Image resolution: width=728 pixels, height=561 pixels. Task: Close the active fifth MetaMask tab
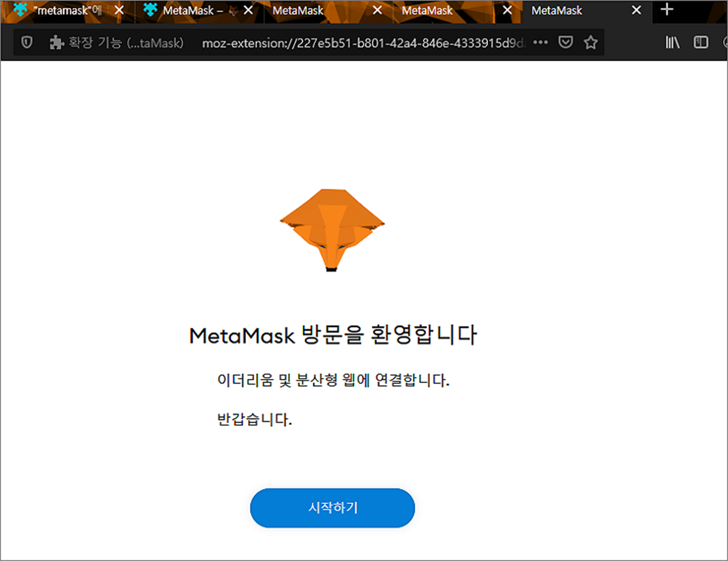pos(637,10)
